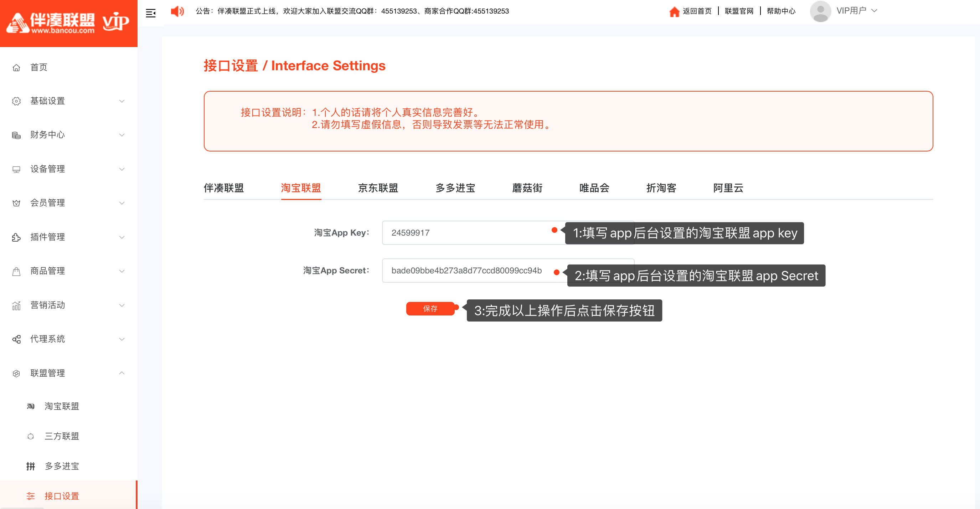Click the 返回首页 link
The image size is (980, 509).
pos(697,11)
